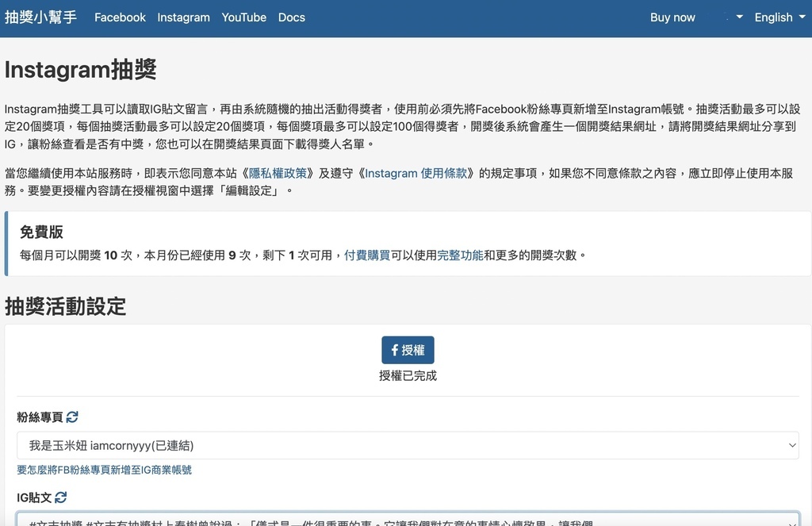Open the 抽獎小幫手 site logo link

point(41,17)
